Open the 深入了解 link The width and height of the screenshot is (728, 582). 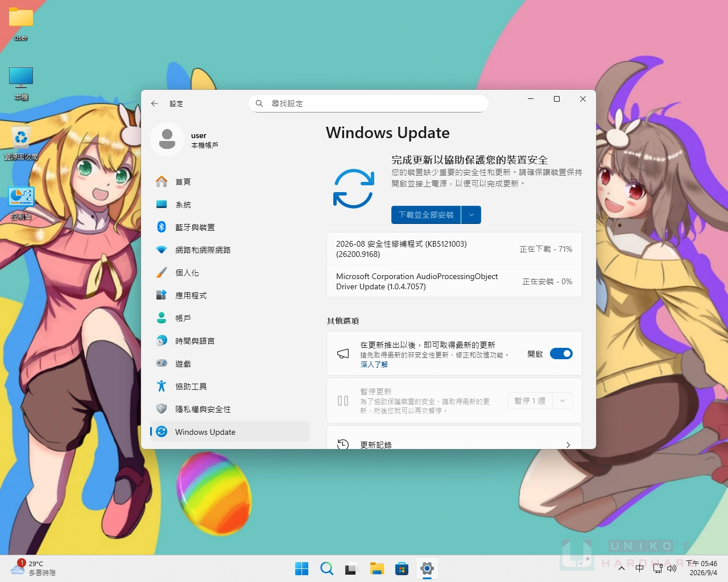(374, 364)
